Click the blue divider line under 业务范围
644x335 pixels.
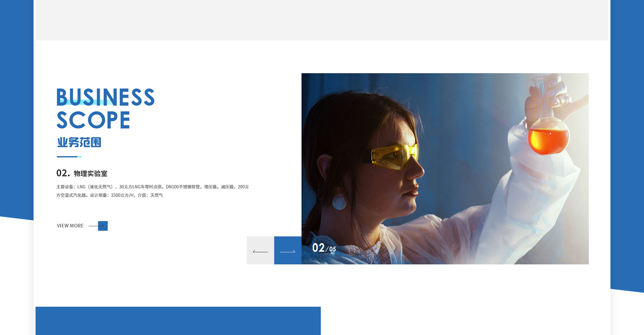coord(69,156)
